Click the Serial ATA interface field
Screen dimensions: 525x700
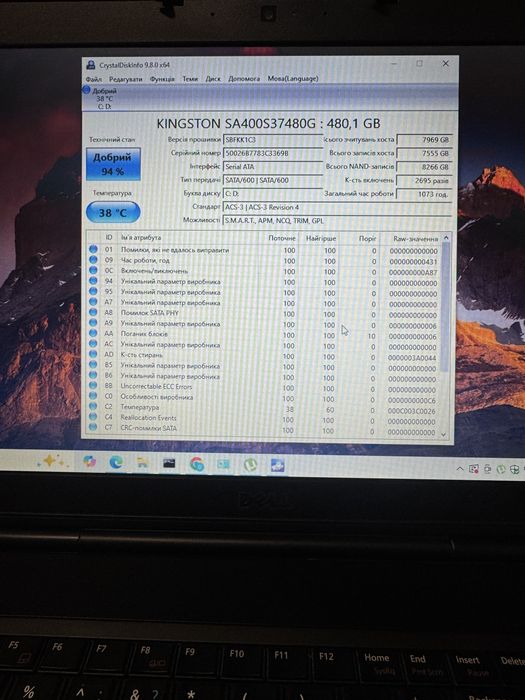tap(272, 167)
